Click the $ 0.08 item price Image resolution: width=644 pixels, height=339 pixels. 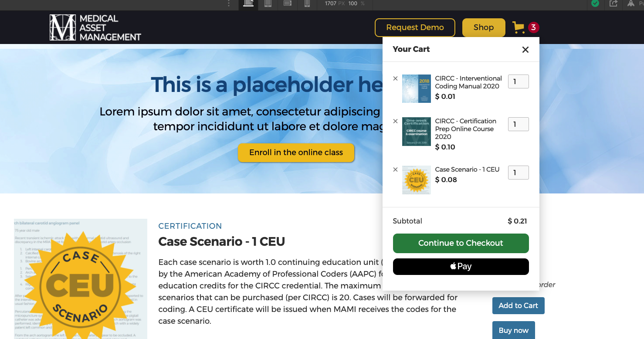[x=446, y=180]
